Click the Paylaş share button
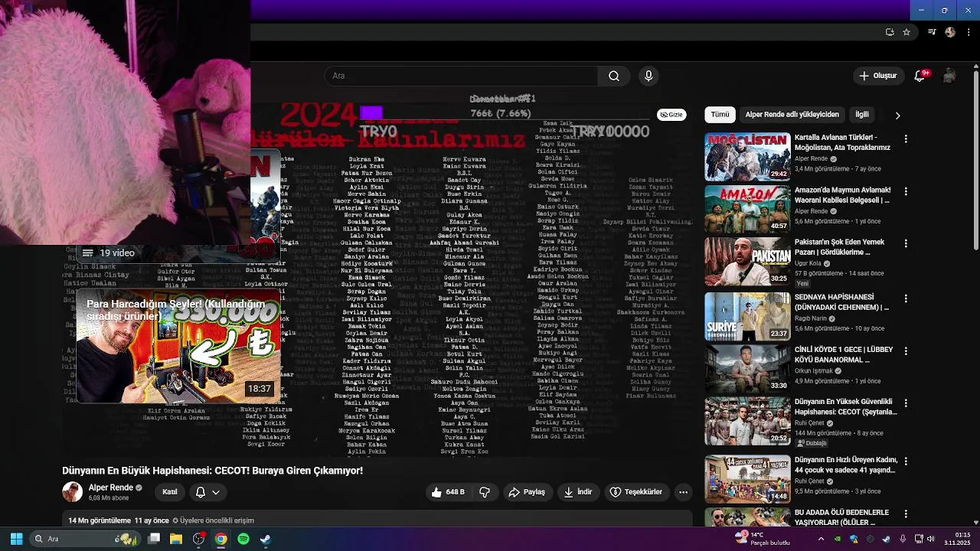Viewport: 980px width, 551px height. coord(527,492)
